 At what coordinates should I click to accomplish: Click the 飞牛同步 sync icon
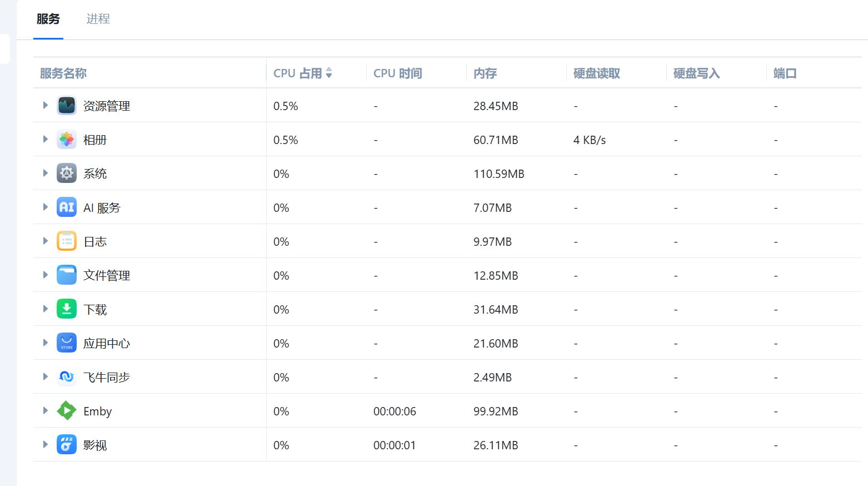[67, 377]
